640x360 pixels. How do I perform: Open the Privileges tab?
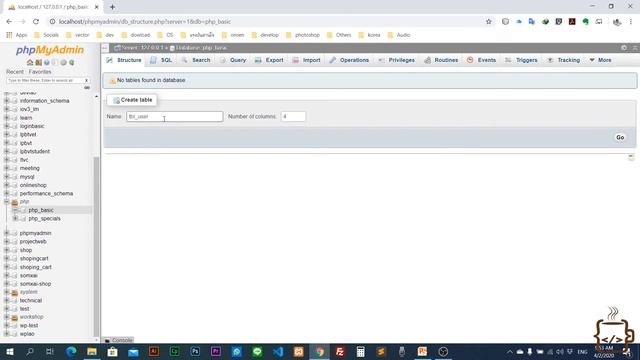397,60
